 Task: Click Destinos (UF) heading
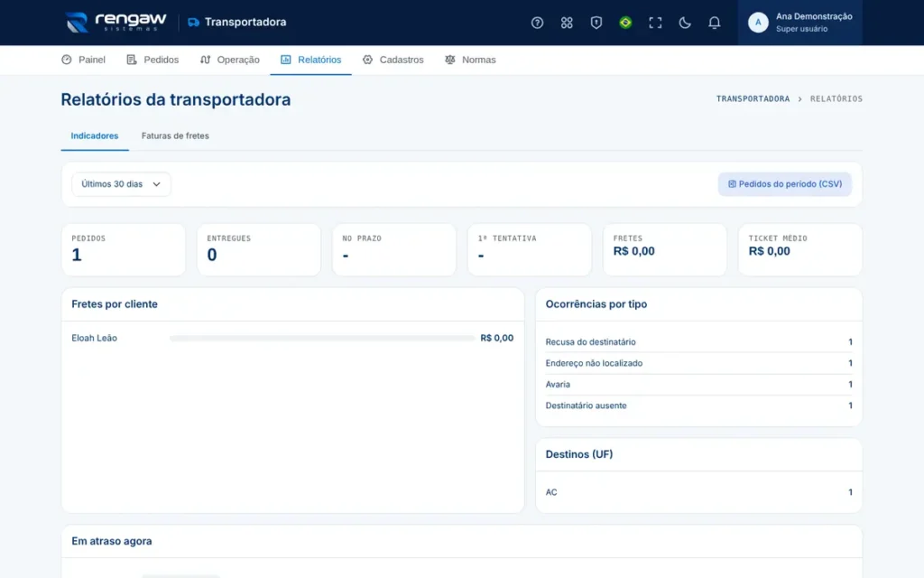(x=578, y=454)
